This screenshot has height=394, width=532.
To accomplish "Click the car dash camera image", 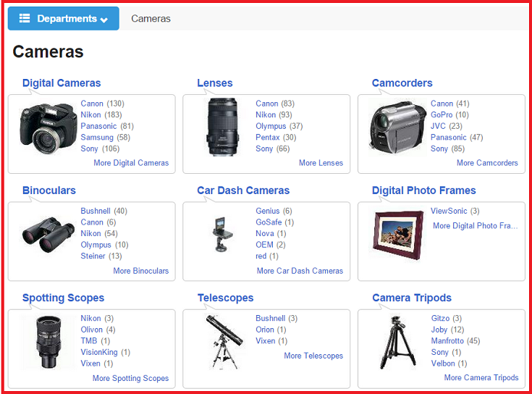I will coord(223,235).
